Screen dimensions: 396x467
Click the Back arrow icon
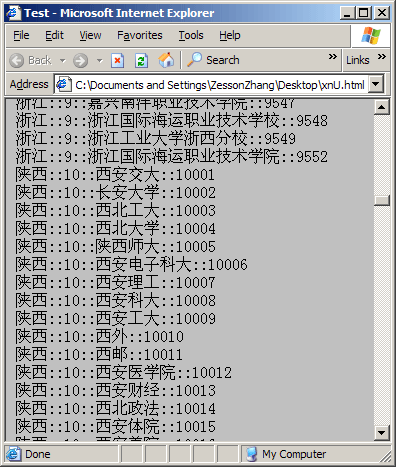[x=17, y=61]
